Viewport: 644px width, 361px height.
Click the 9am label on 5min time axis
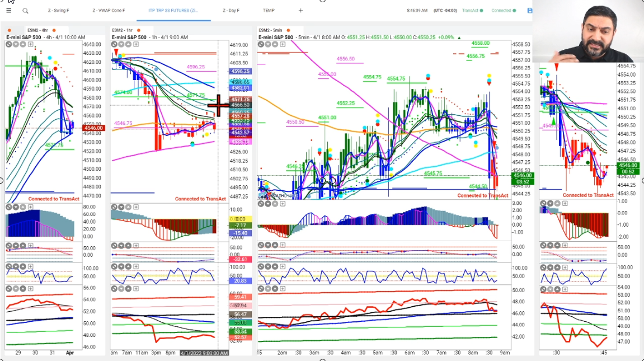coord(505,353)
